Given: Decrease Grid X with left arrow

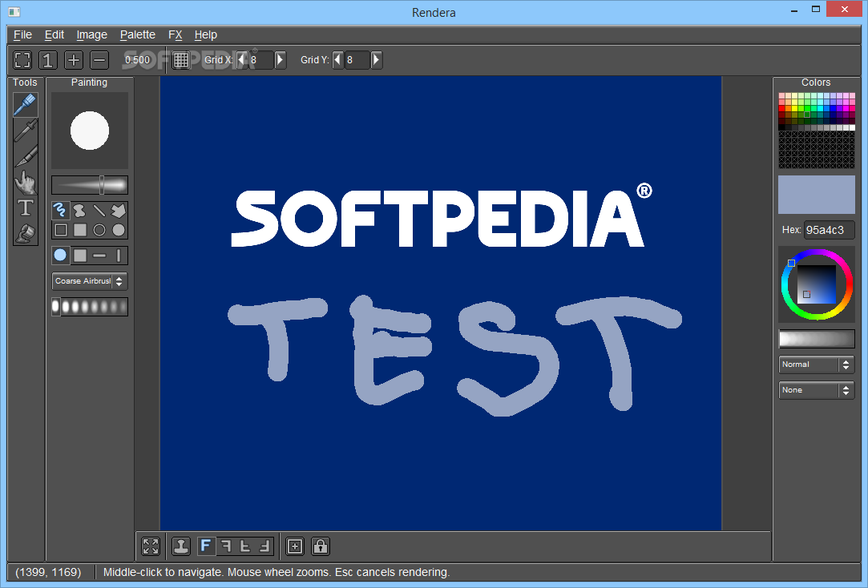Looking at the screenshot, I should click(x=241, y=60).
